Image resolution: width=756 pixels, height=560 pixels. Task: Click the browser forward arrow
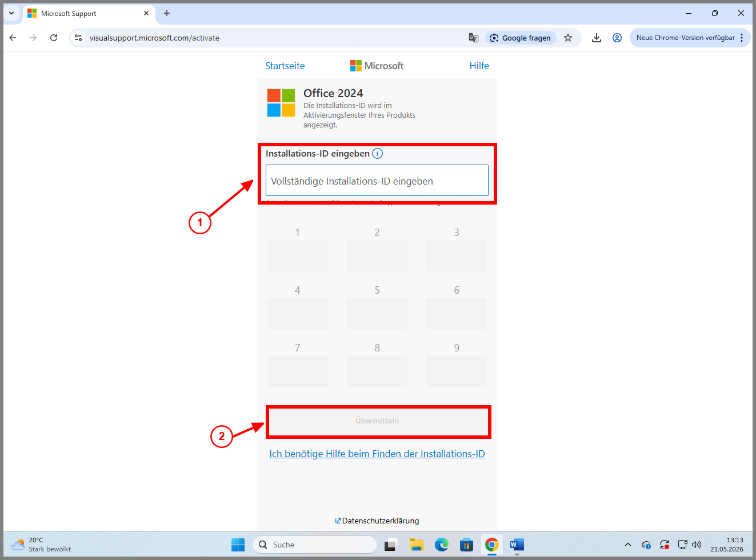click(33, 38)
